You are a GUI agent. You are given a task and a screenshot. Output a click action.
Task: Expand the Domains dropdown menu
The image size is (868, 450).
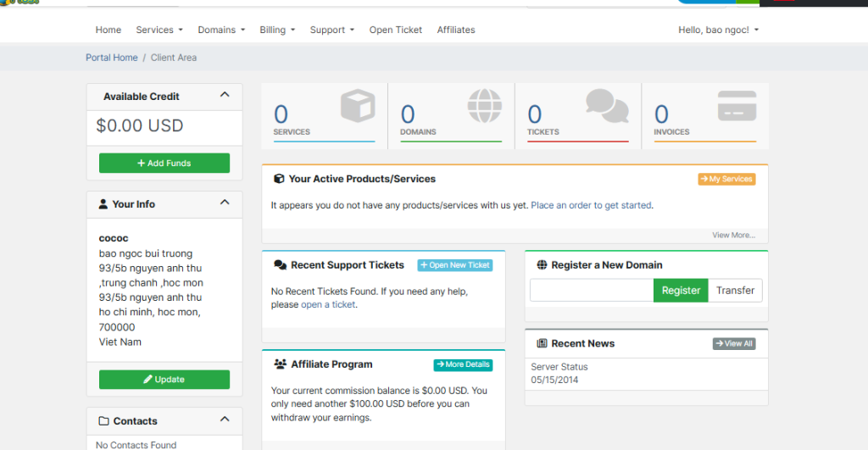tap(221, 30)
